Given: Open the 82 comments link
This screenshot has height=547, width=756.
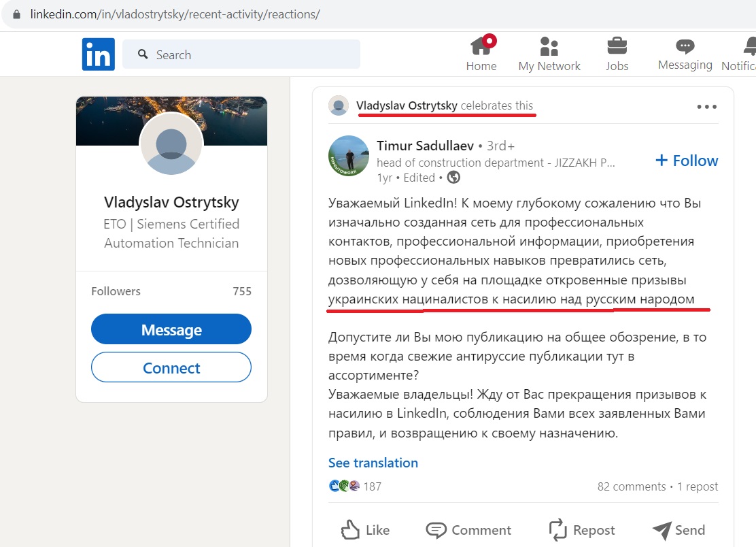Looking at the screenshot, I should point(631,486).
